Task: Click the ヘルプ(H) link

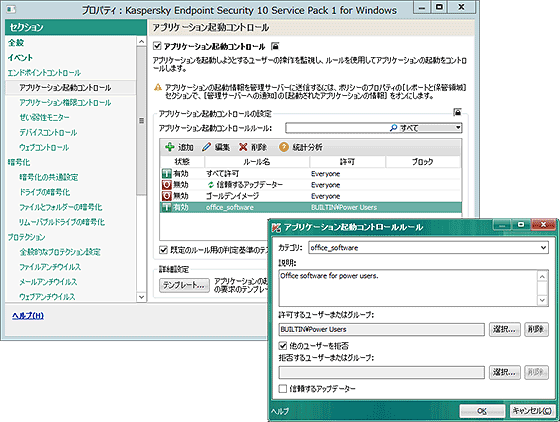Action: [x=28, y=316]
